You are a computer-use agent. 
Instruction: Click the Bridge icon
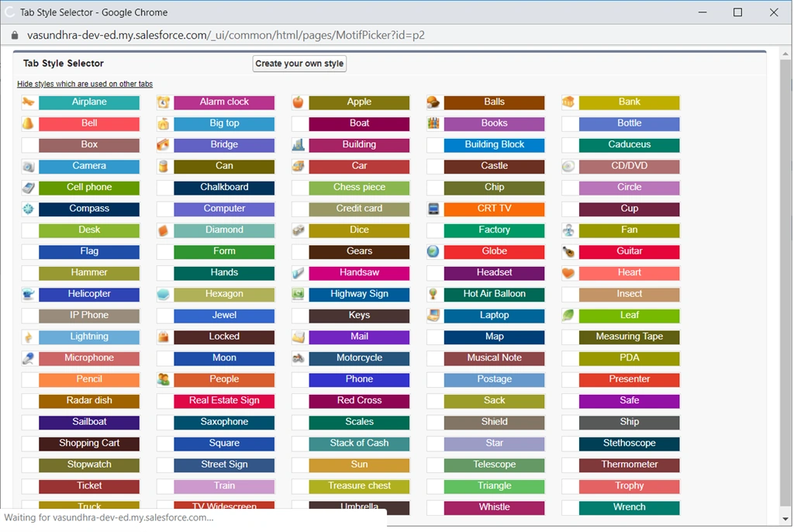coord(164,145)
